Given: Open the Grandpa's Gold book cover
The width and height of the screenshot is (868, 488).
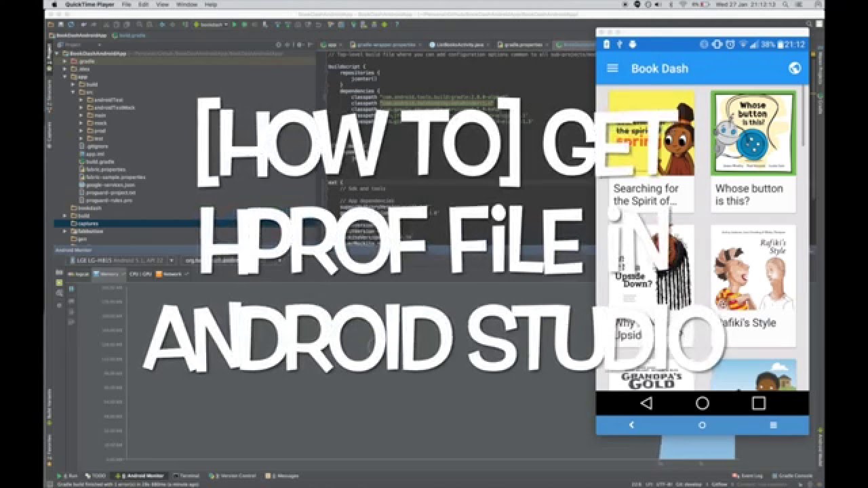Looking at the screenshot, I should 651,375.
